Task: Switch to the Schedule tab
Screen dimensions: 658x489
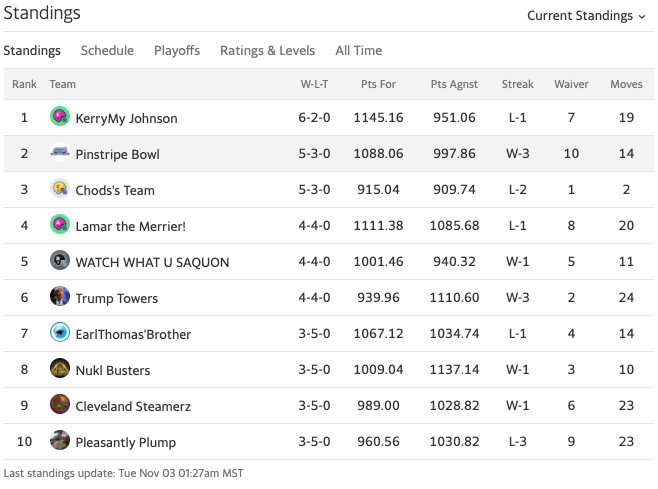Action: pyautogui.click(x=107, y=51)
